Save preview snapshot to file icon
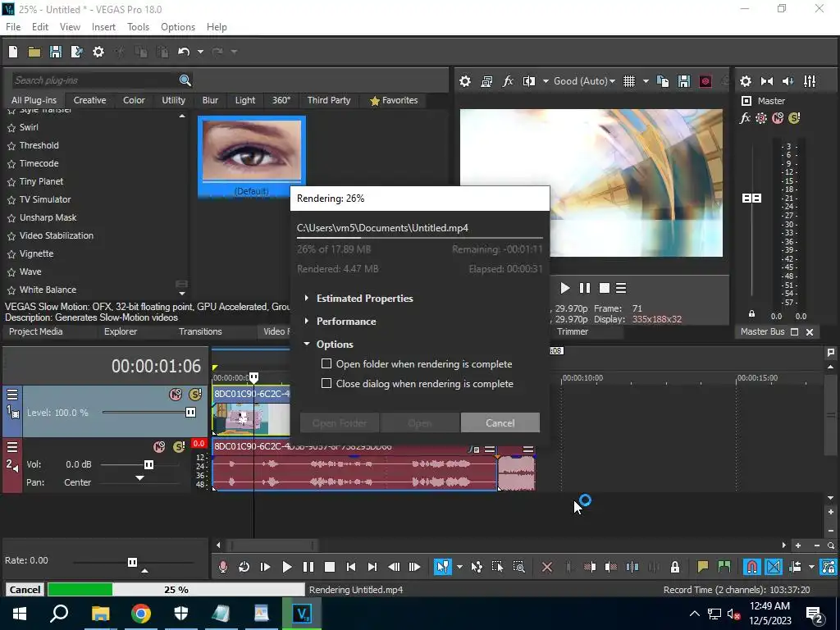 coord(684,81)
